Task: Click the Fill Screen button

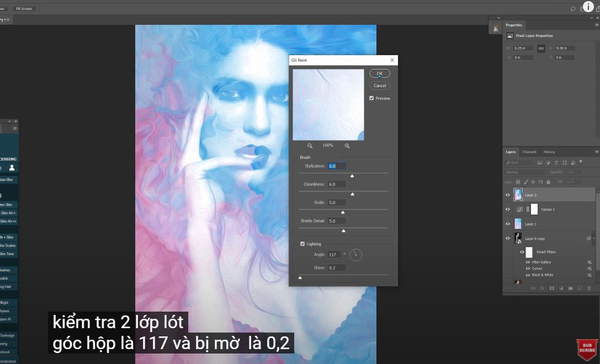Action: tap(24, 8)
